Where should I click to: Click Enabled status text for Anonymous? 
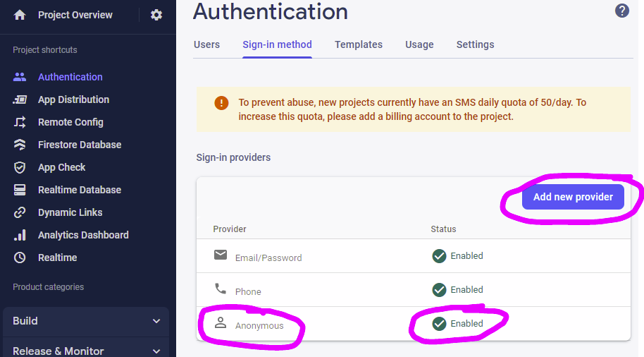[466, 324]
